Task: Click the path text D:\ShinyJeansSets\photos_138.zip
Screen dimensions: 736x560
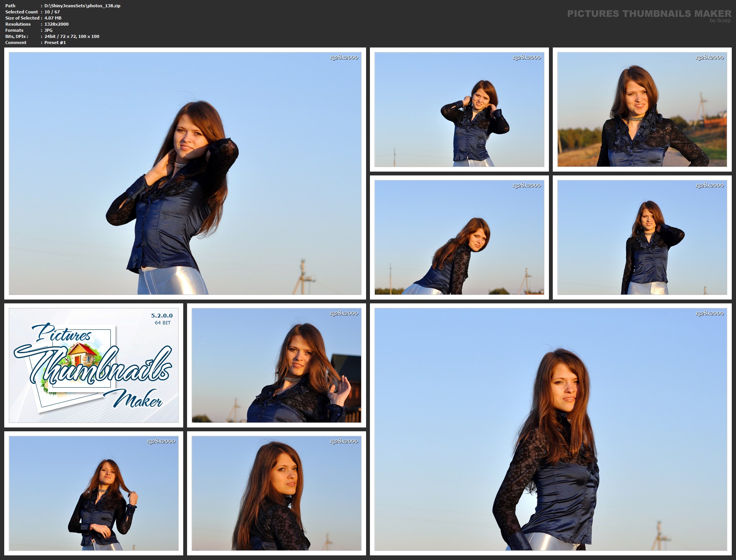Action: (82, 6)
